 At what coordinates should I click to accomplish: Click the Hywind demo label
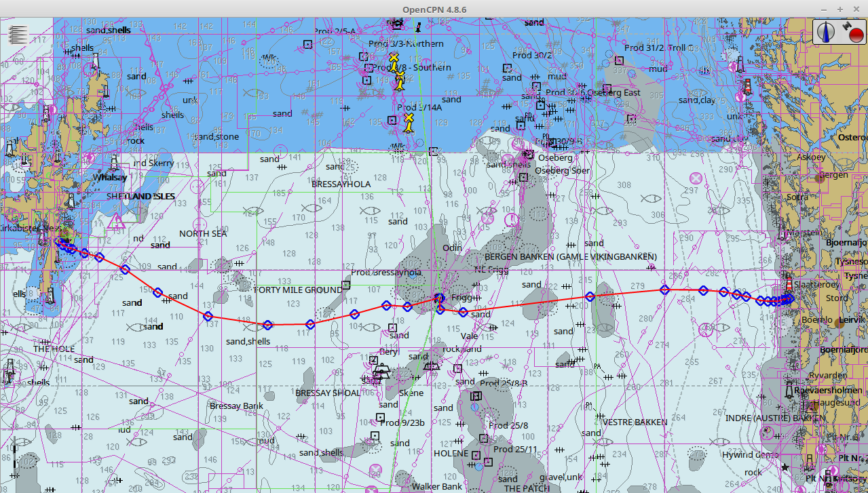pos(751,455)
